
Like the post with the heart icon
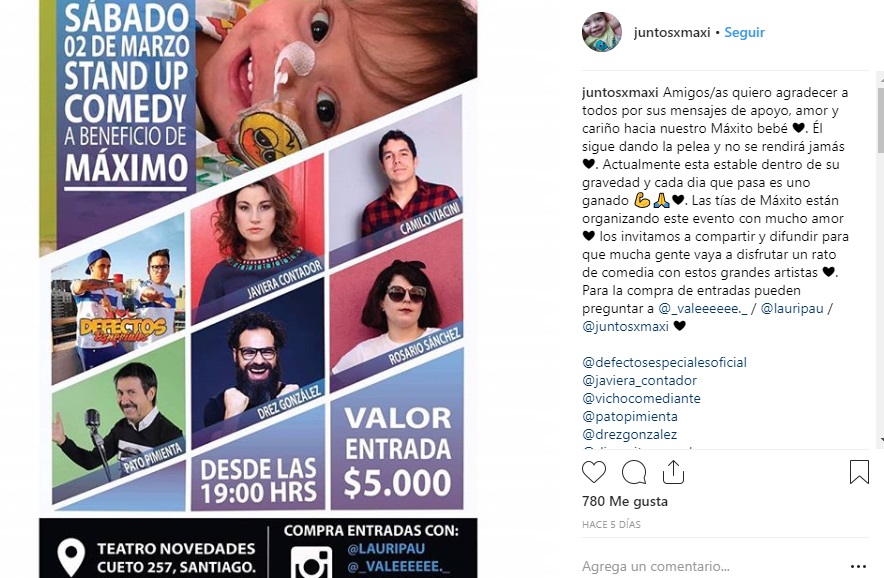(x=594, y=472)
